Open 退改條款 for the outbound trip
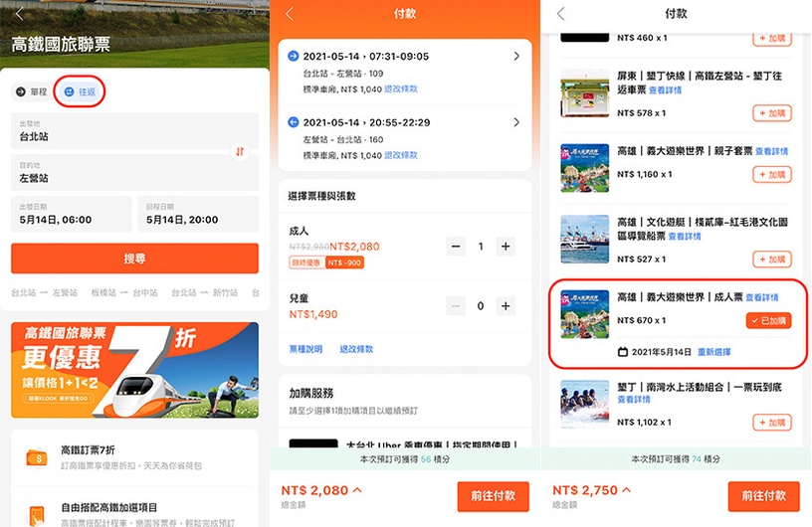This screenshot has width=812, height=527. coord(401,89)
